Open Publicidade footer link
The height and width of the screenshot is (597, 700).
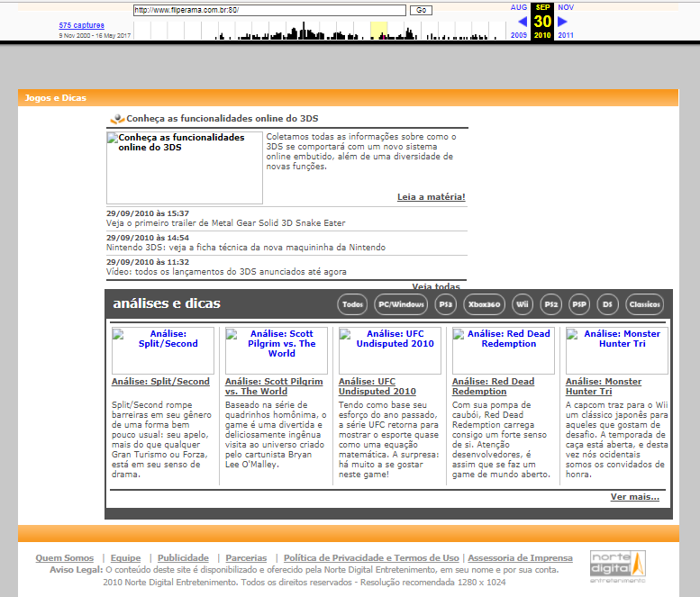coord(183,557)
